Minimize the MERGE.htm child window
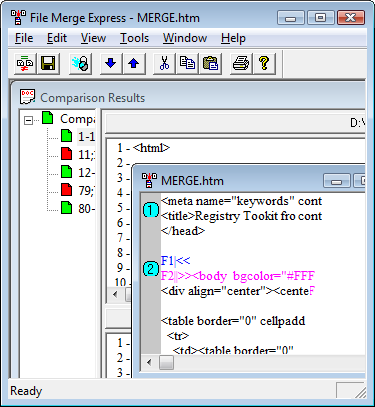Image resolution: width=375 pixels, height=407 pixels. click(x=337, y=181)
